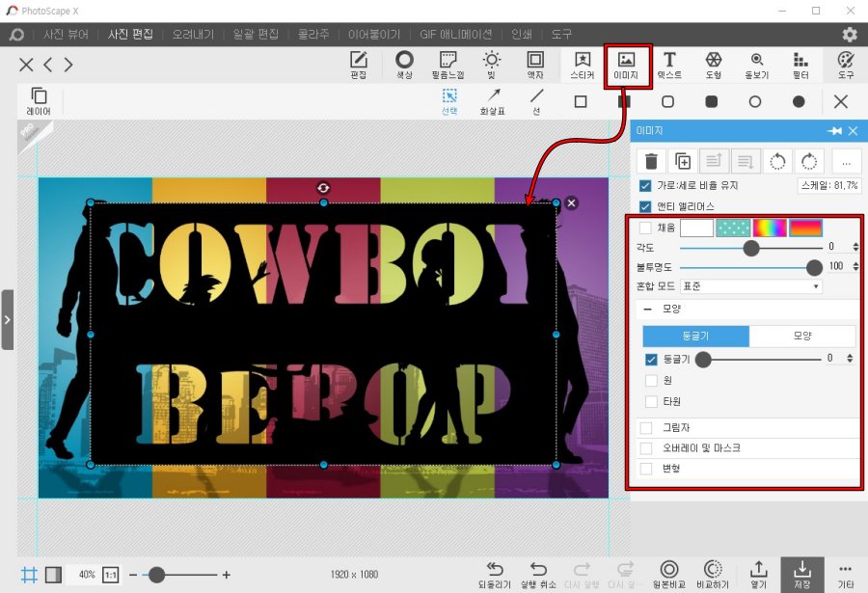Enable the 변형 (Transform) checkbox
This screenshot has height=593, width=868.
645,469
